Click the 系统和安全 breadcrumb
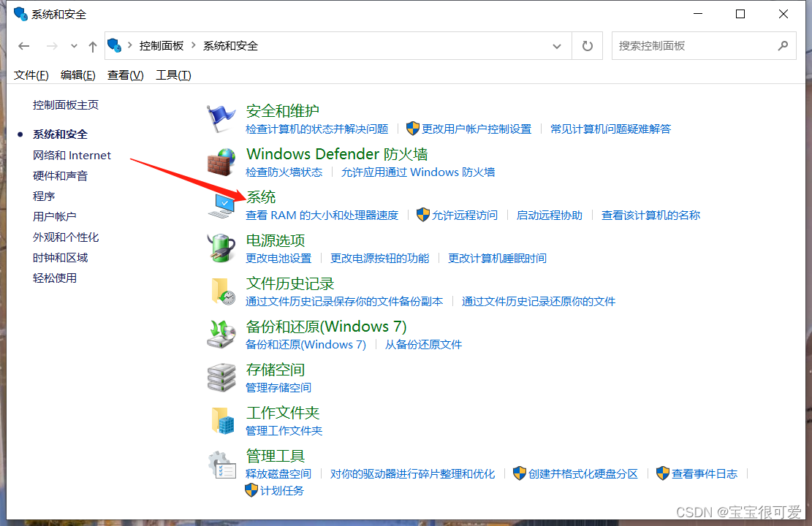 point(230,46)
